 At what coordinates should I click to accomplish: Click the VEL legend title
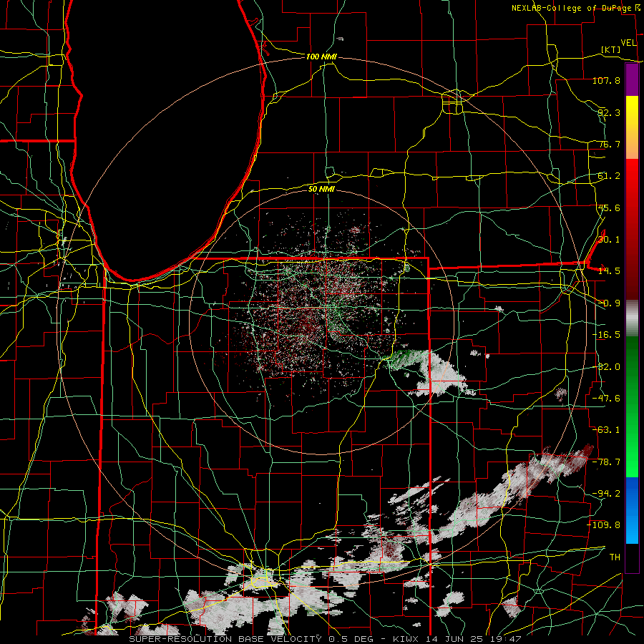point(628,42)
